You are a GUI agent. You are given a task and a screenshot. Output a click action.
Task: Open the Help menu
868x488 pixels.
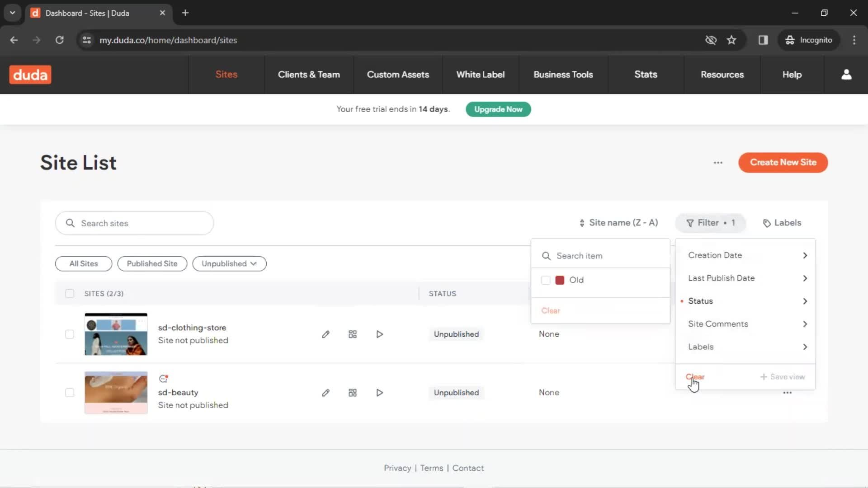click(792, 75)
